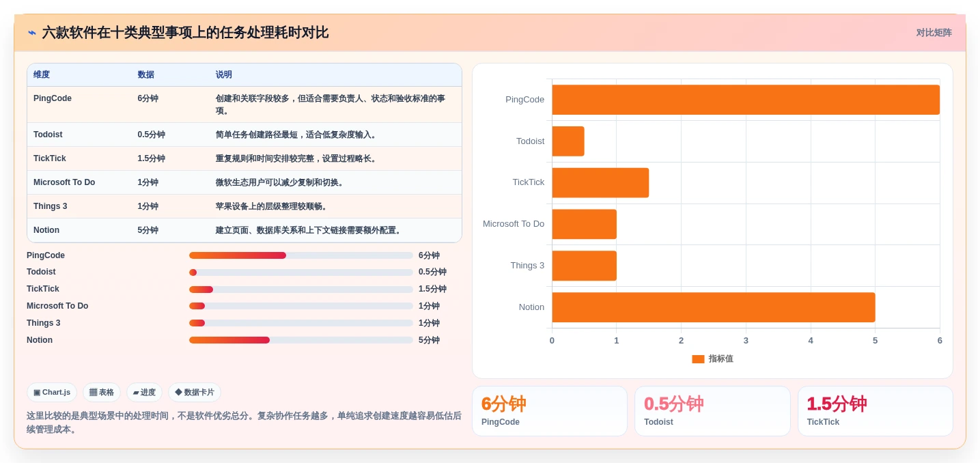This screenshot has height=463, width=980.
Task: Click the PingCode progress bar
Action: [301, 255]
